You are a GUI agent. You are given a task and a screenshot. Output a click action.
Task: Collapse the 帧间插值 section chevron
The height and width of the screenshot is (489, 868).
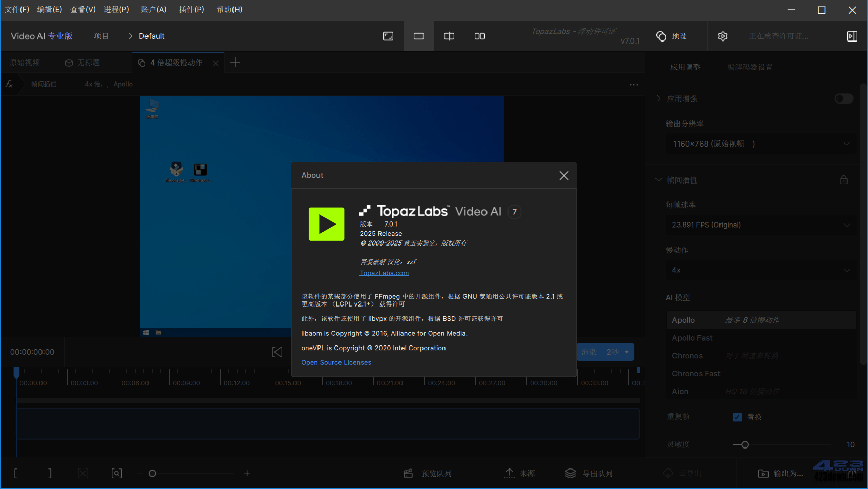659,180
